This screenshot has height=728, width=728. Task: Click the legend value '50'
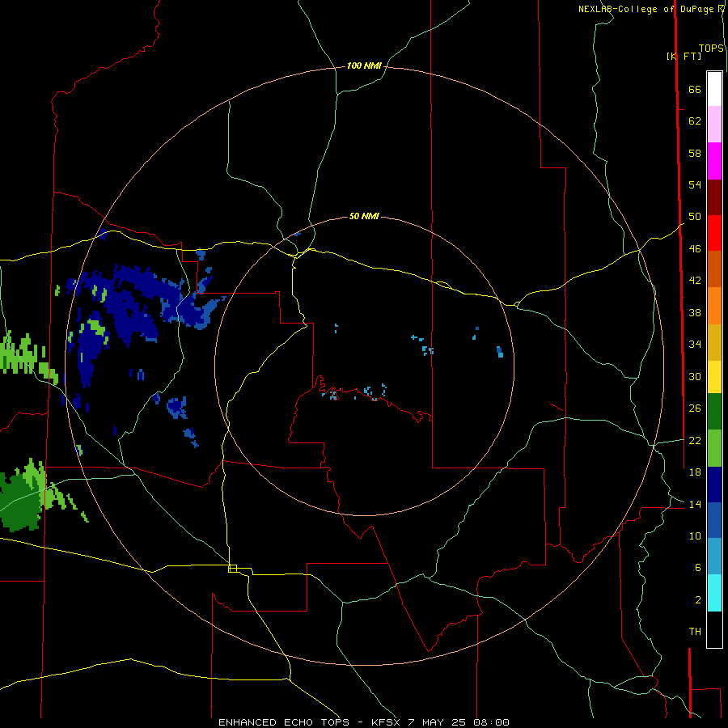tap(695, 217)
